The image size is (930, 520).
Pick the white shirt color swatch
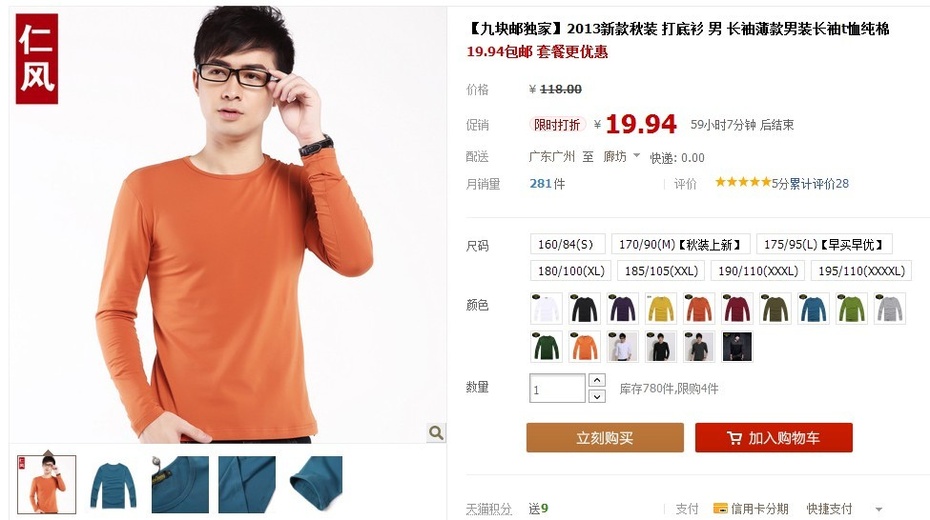pyautogui.click(x=546, y=308)
